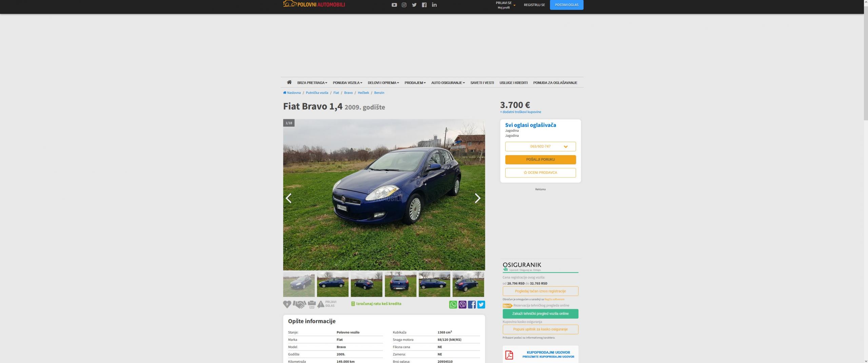Click Zakaži tehnički pregled vozila online

tap(540, 314)
